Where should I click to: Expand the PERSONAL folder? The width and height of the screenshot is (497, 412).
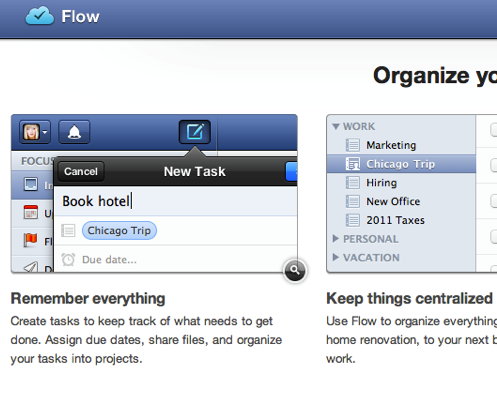click(x=336, y=239)
